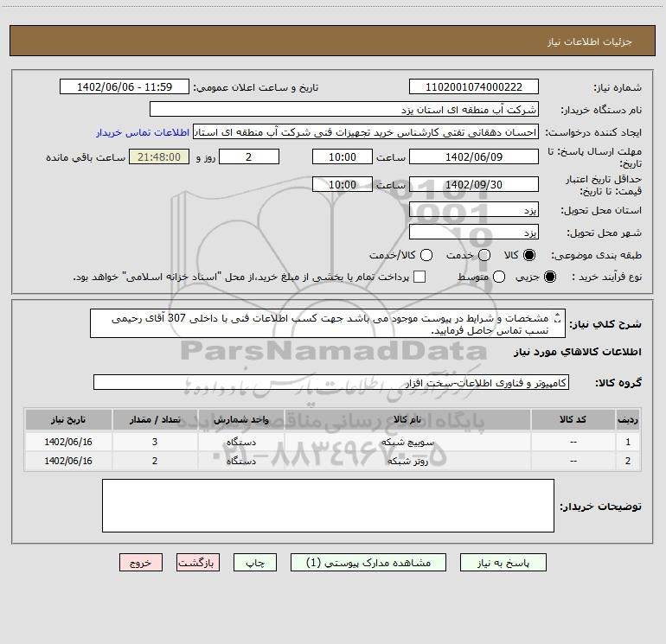
Task: Click quantity 2 in روتر شبکه row
Action: [155, 461]
